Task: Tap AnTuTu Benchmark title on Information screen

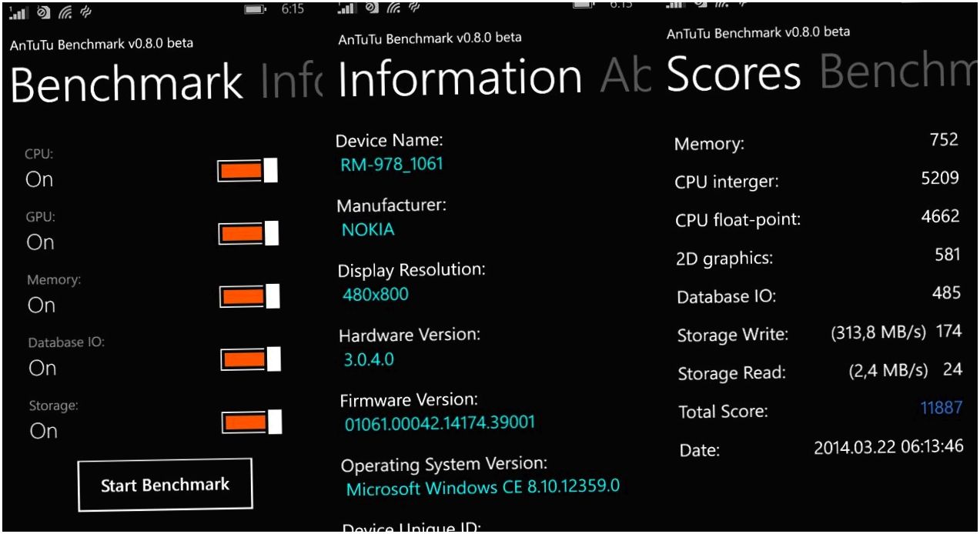Action: point(430,38)
